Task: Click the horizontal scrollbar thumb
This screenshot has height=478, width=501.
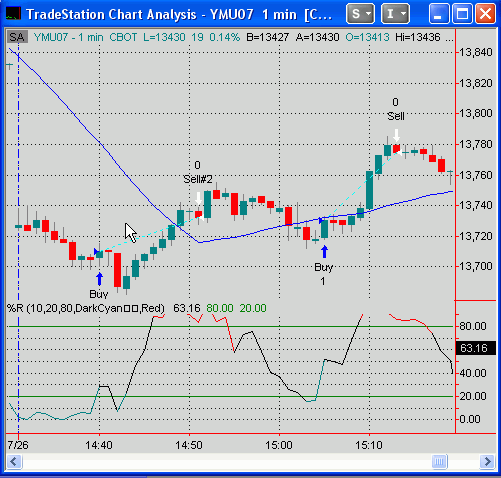Action: coord(439,462)
